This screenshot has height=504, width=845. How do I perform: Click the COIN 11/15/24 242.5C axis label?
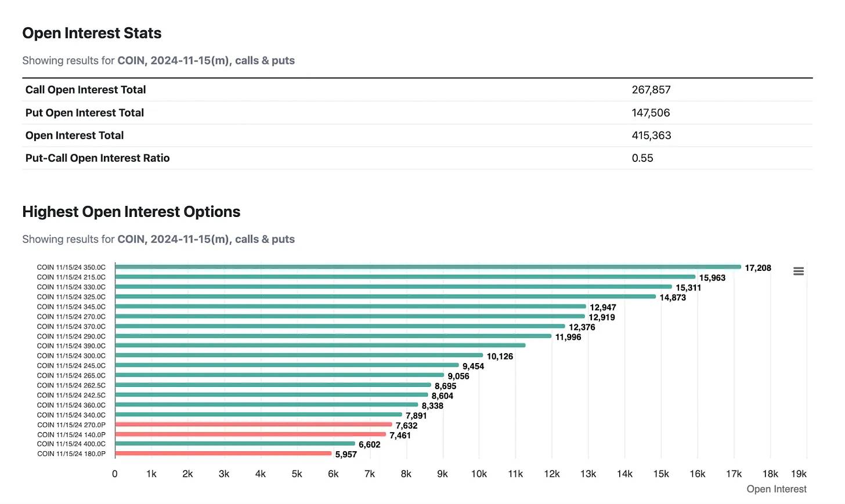[x=71, y=395]
